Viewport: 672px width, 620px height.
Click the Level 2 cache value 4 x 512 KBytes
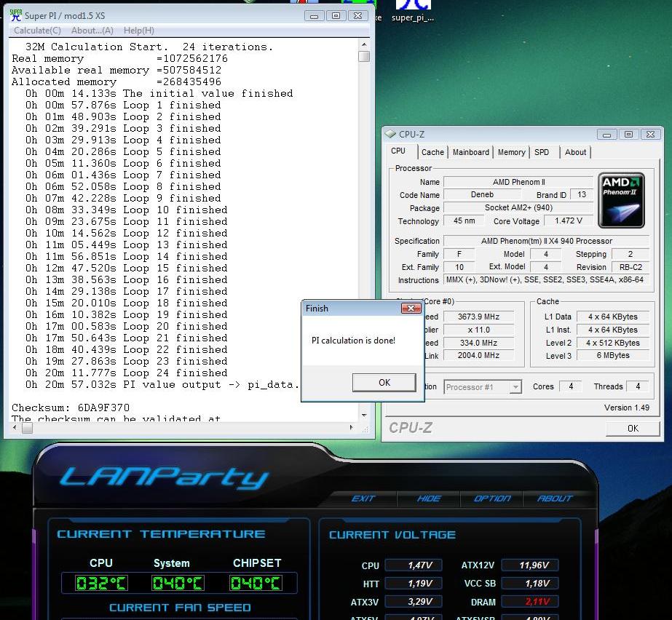pos(613,343)
